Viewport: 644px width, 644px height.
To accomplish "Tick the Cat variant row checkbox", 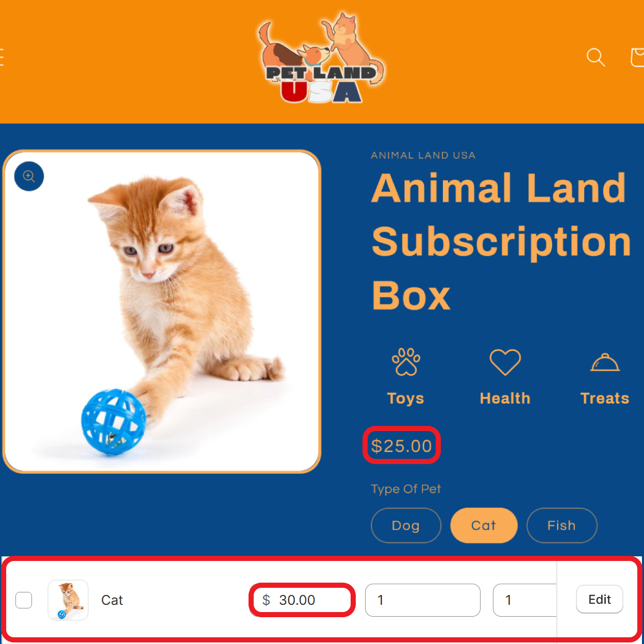I will tap(24, 600).
